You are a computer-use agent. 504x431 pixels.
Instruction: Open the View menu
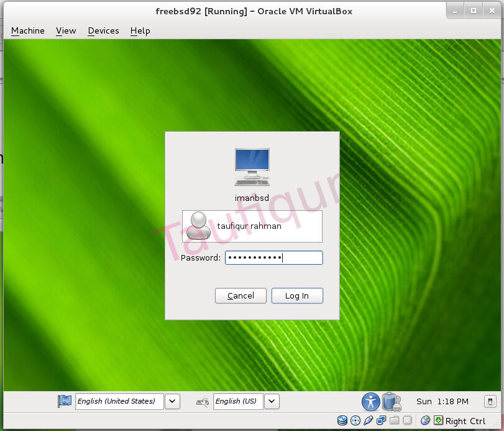tap(66, 31)
